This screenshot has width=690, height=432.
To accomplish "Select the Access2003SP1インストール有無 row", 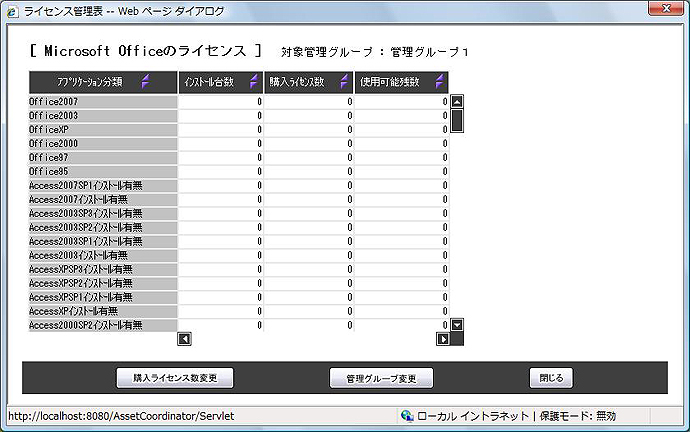I will (x=239, y=242).
